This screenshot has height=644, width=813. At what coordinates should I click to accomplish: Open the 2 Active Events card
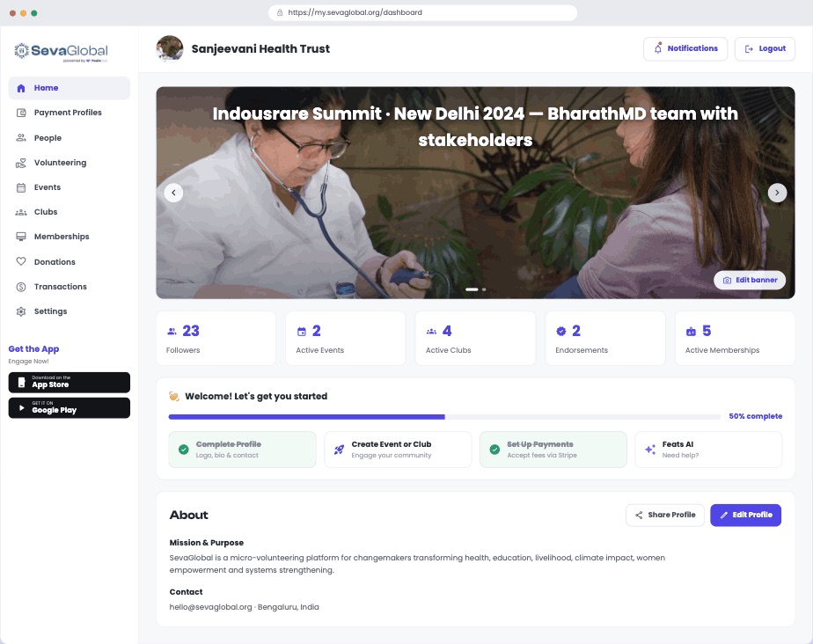[x=345, y=339]
